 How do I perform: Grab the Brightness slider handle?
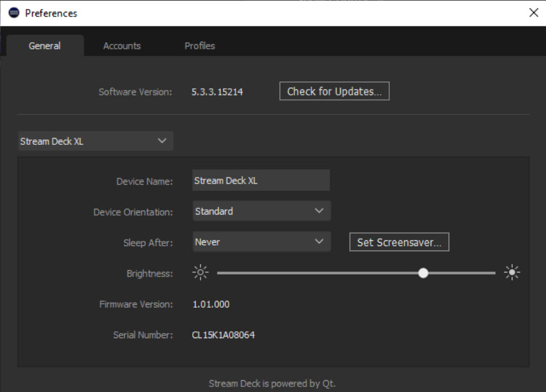click(x=423, y=273)
